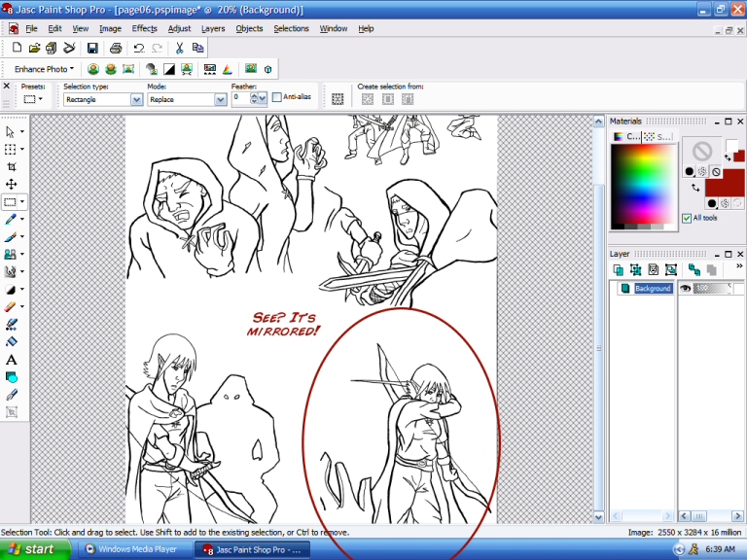Image resolution: width=747 pixels, height=560 pixels.
Task: Click the New Raster Layer icon
Action: [x=620, y=269]
